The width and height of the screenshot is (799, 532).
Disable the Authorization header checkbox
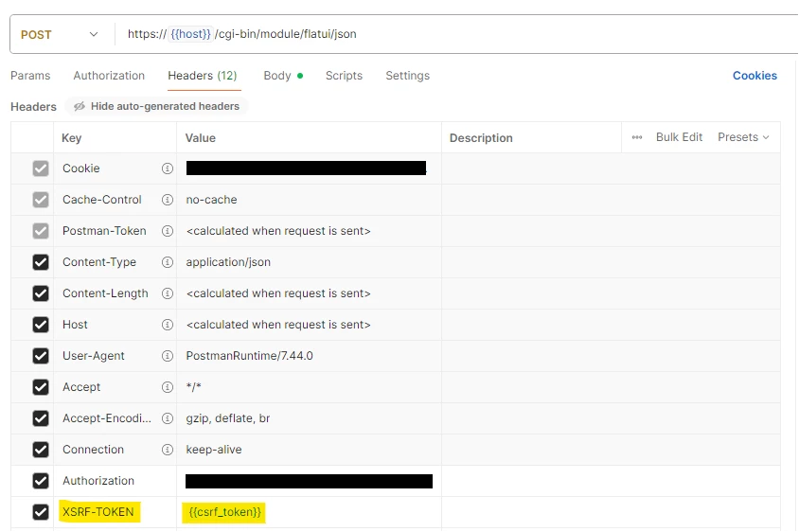click(x=41, y=481)
